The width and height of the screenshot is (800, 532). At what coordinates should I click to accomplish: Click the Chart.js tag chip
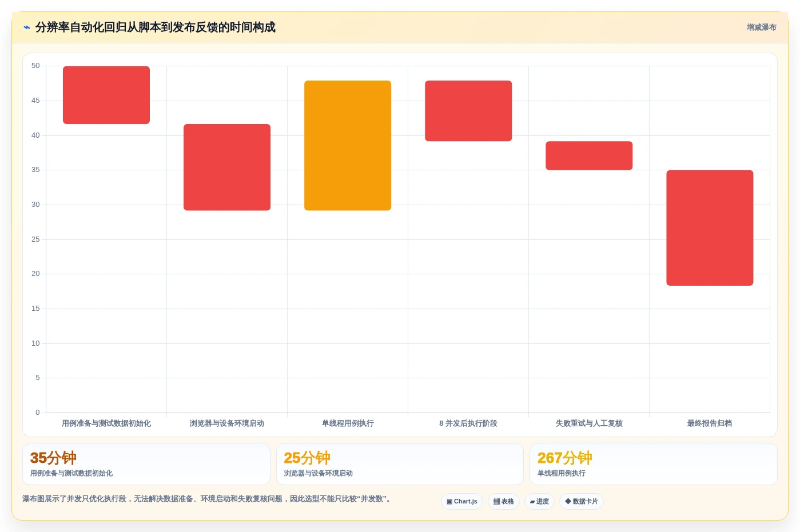tap(462, 502)
